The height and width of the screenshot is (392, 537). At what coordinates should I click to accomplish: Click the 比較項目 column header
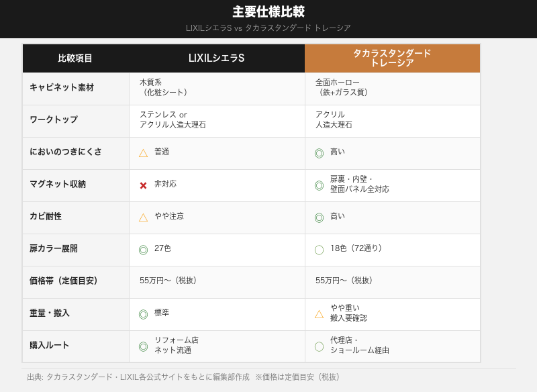[x=75, y=58]
